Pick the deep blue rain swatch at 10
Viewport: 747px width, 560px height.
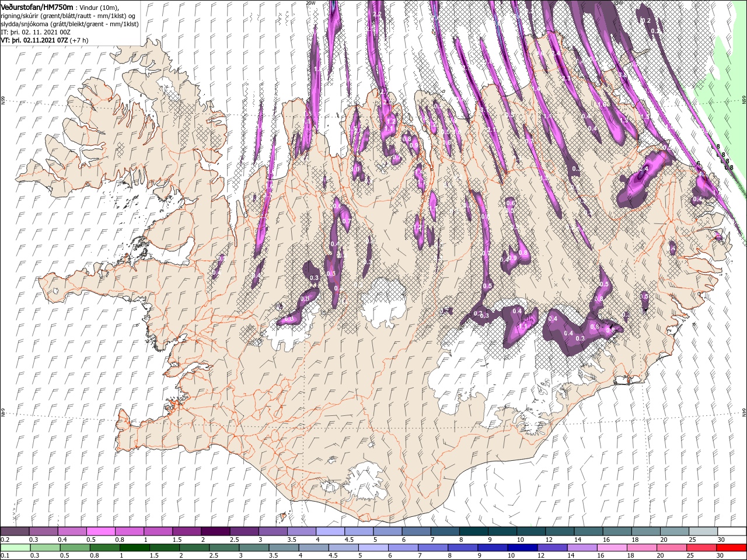521,548
